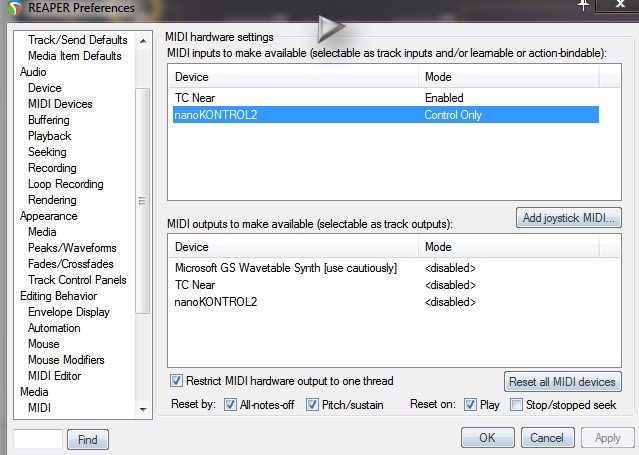Open the Audio Device settings page
The image size is (639, 455).
(44, 88)
